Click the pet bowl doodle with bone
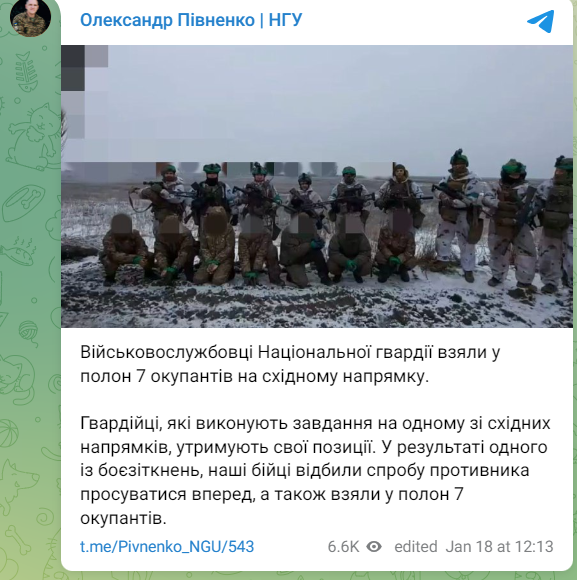This screenshot has width=577, height=580. 23,202
